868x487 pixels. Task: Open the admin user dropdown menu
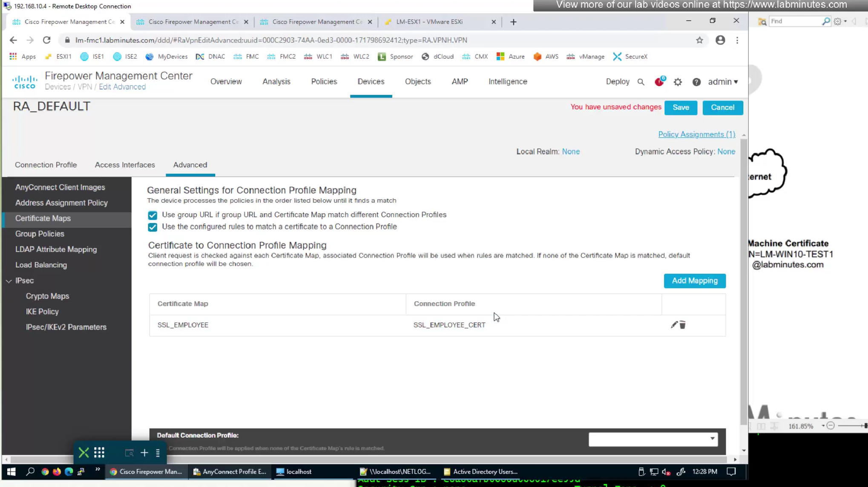point(723,82)
